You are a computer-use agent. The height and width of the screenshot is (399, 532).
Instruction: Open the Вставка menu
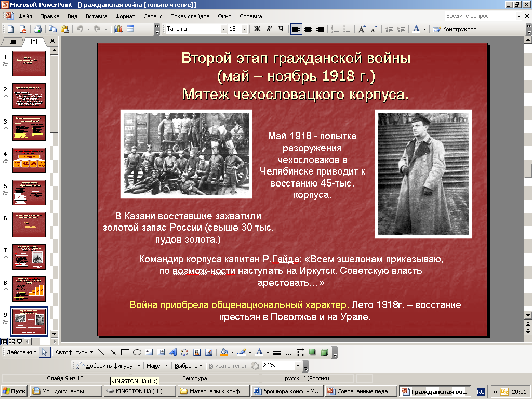point(96,16)
